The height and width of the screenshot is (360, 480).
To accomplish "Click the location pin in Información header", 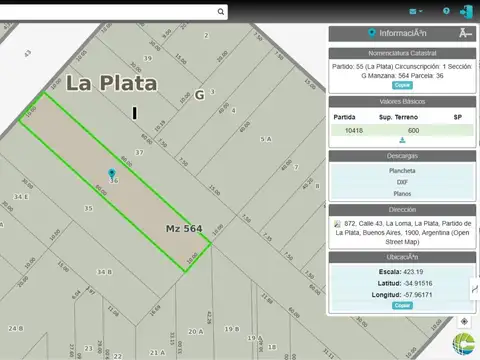I will click(x=372, y=33).
